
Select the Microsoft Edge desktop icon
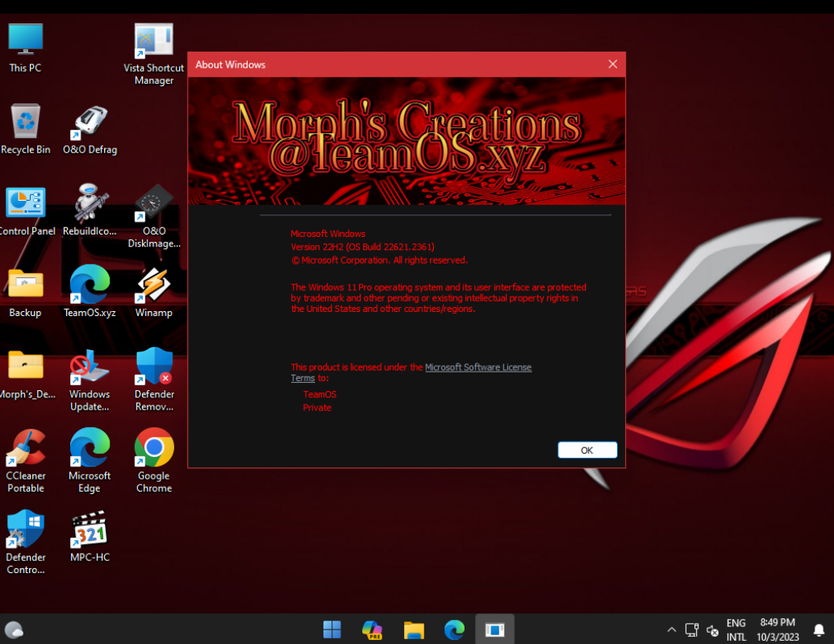pyautogui.click(x=90, y=461)
